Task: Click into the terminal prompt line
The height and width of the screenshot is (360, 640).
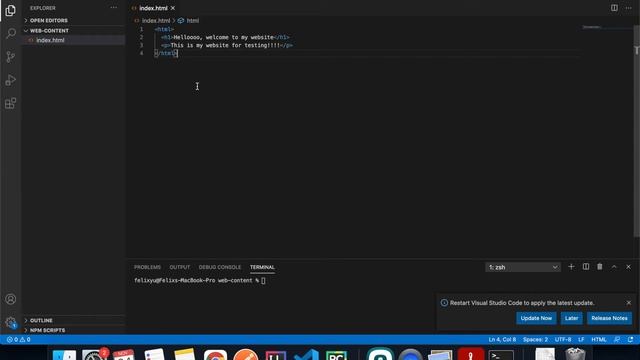Action: click(x=200, y=280)
